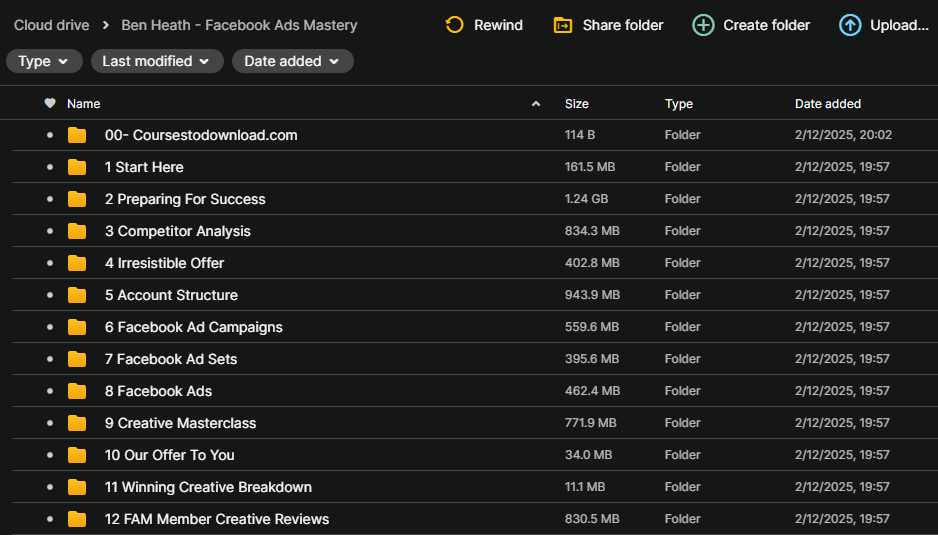Click folder icon for 2 Preparing For Success
938x535 pixels.
click(77, 199)
